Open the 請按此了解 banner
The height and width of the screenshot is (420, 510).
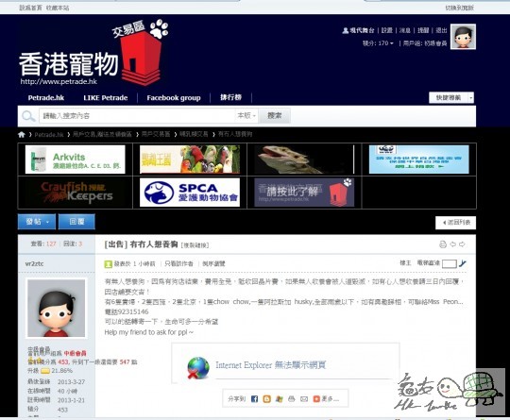304,193
